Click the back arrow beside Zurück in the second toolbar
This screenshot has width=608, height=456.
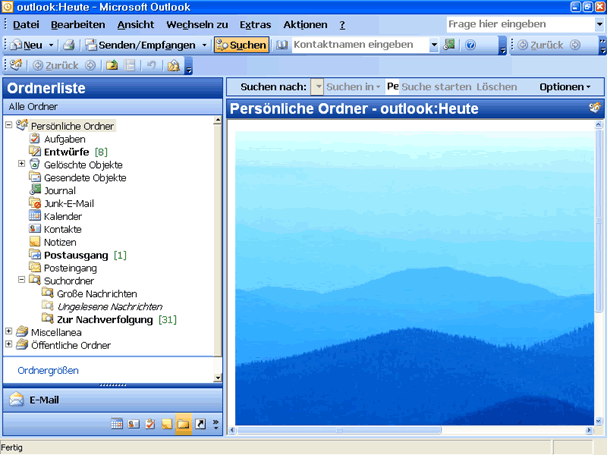[x=38, y=66]
